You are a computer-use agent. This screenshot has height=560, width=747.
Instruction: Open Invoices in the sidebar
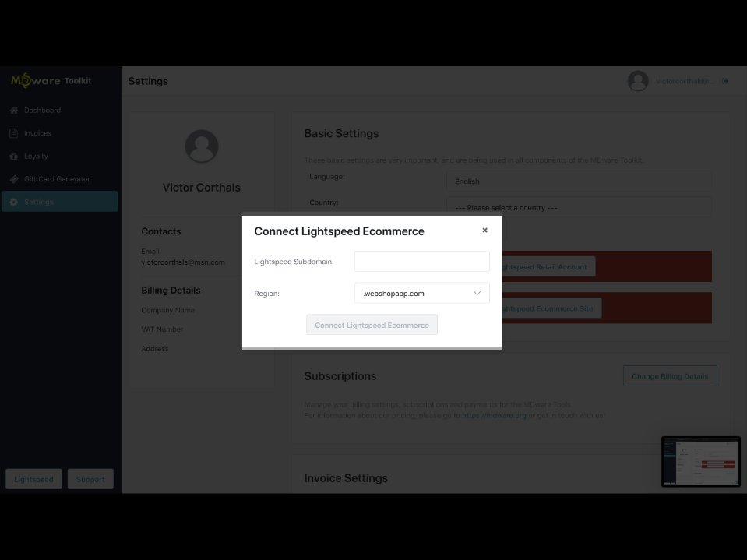(59, 133)
